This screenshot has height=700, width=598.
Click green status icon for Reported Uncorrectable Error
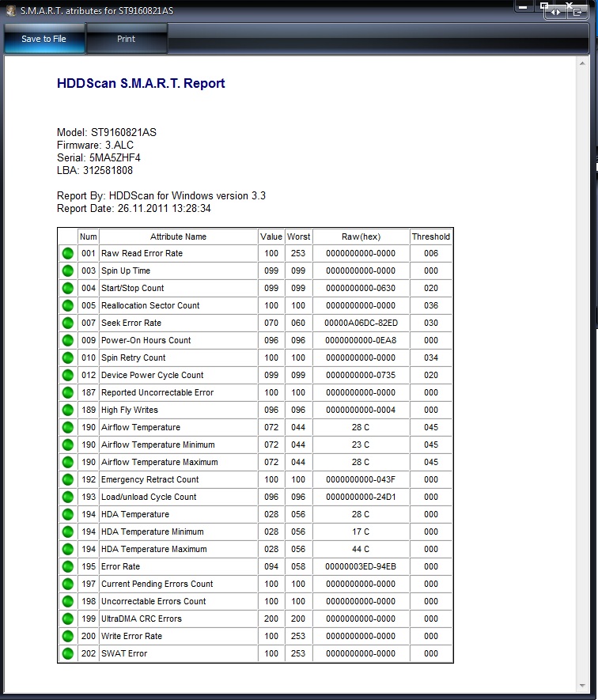[68, 393]
